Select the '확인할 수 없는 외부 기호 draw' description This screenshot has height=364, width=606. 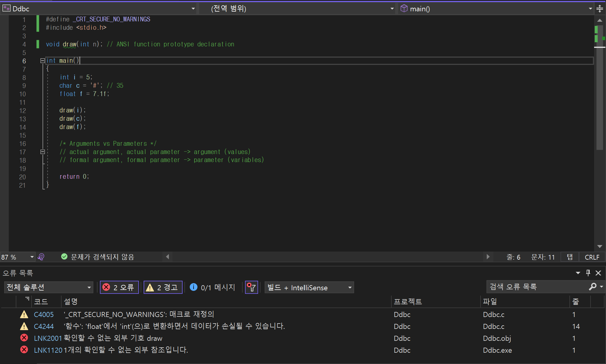[113, 338]
